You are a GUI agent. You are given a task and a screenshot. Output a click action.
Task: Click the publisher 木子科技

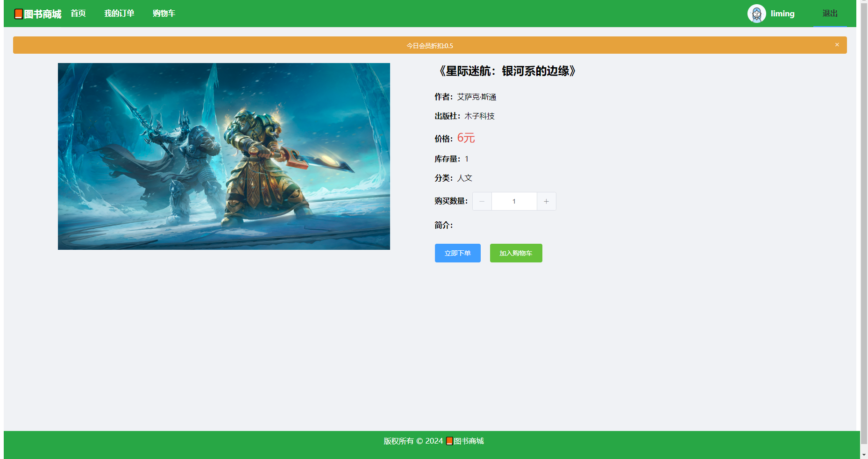coord(479,116)
